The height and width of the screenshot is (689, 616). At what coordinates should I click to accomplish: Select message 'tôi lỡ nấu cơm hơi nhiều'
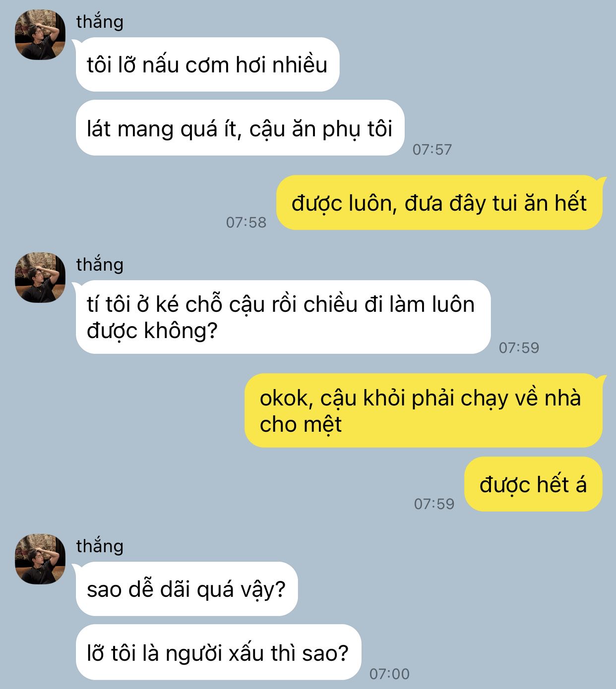(207, 64)
